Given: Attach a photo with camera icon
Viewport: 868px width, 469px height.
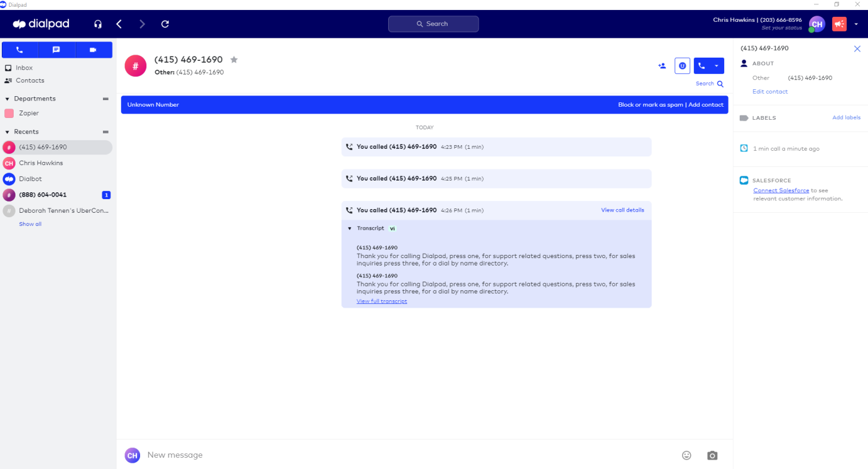Looking at the screenshot, I should pyautogui.click(x=712, y=455).
